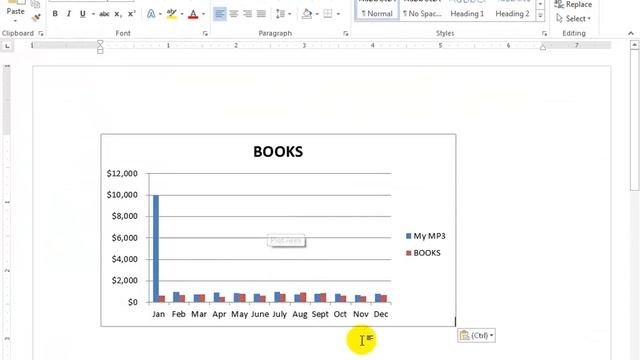
Task: Align text left
Action: (x=220, y=14)
